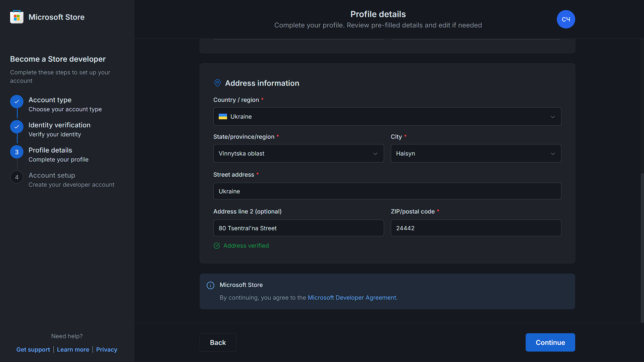Expand the Country / region dropdown
The image size is (644, 362).
tap(552, 117)
